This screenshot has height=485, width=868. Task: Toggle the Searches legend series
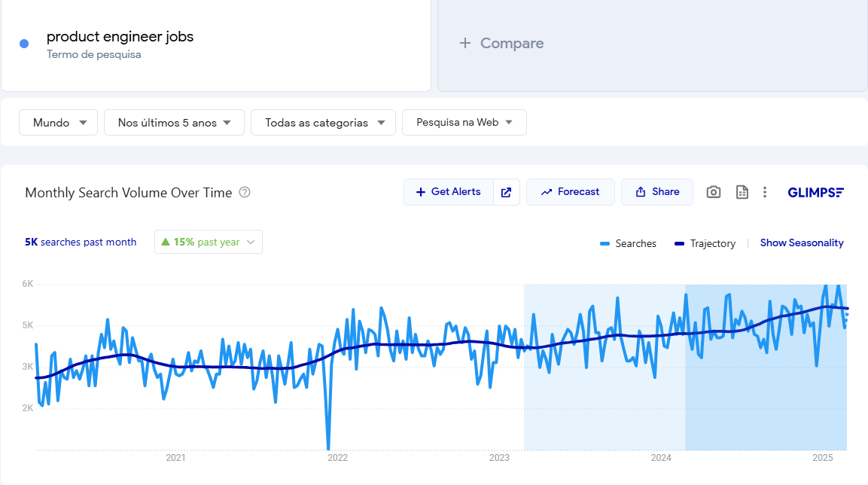[628, 243]
